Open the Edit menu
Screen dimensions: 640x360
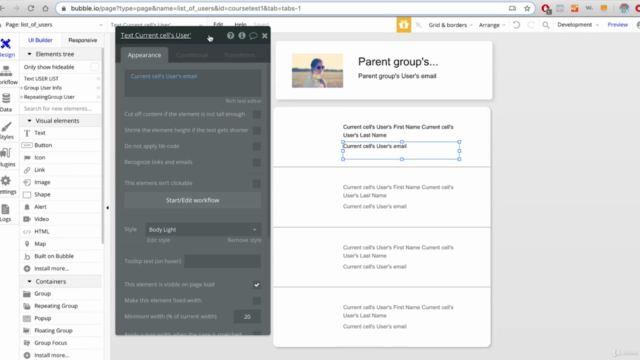coord(218,24)
